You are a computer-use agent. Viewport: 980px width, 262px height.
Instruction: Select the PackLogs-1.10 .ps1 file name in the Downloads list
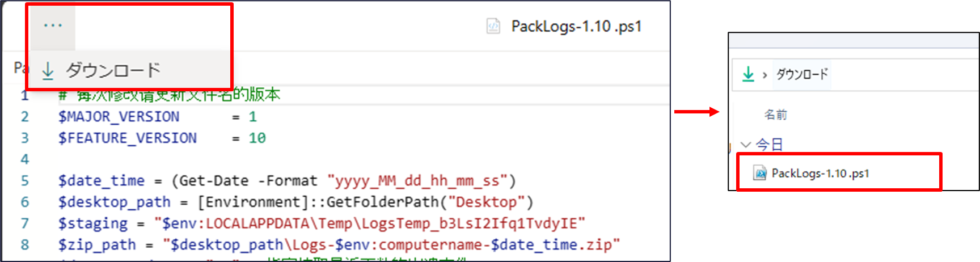coord(820,173)
